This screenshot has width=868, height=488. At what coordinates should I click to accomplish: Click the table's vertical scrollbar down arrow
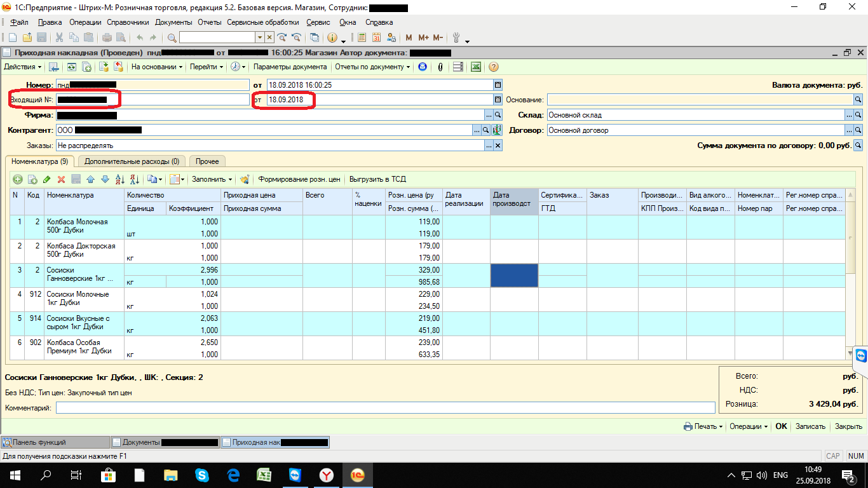point(850,353)
